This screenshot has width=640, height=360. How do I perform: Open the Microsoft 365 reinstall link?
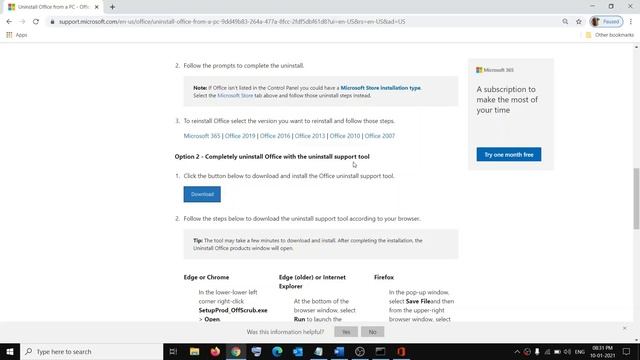(202, 136)
